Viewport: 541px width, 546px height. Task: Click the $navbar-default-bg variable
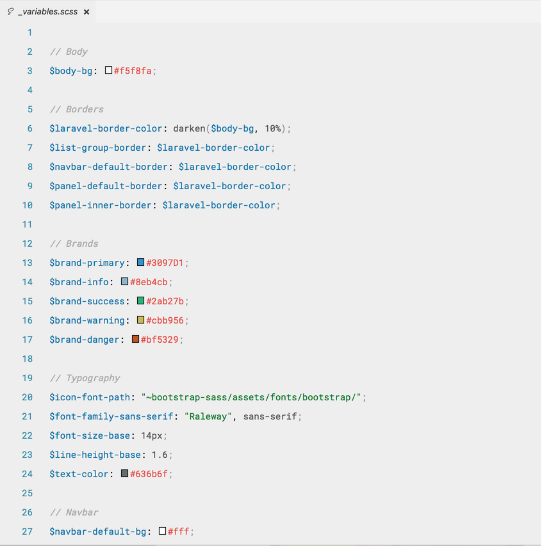97,532
